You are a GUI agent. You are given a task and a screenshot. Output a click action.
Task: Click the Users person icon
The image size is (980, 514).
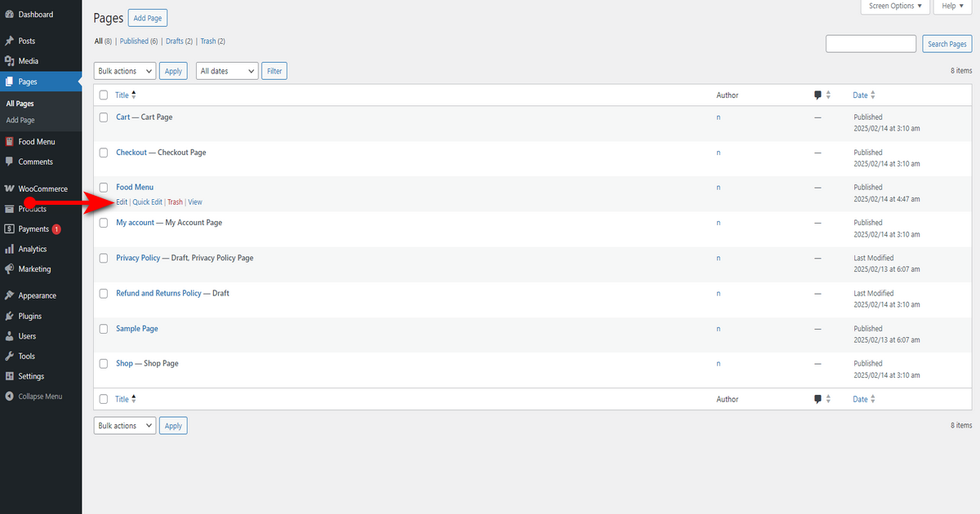point(9,336)
